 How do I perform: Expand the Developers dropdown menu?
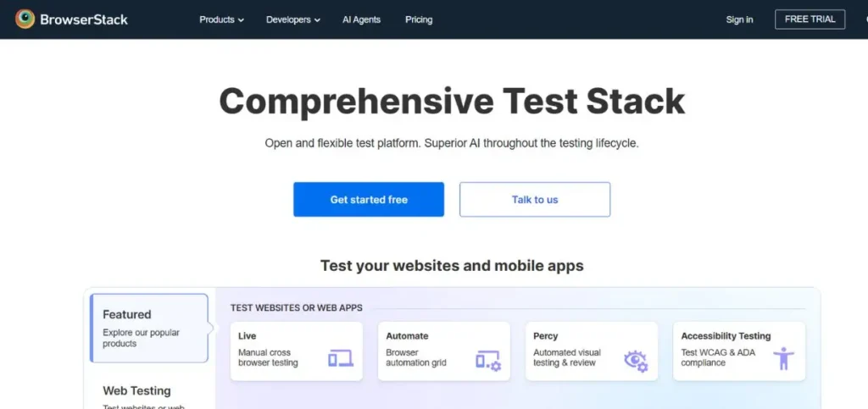[292, 19]
